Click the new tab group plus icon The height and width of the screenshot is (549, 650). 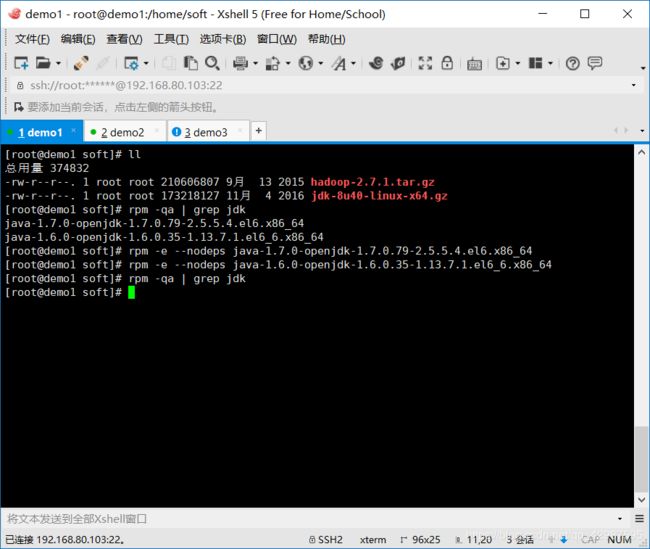tap(502, 63)
